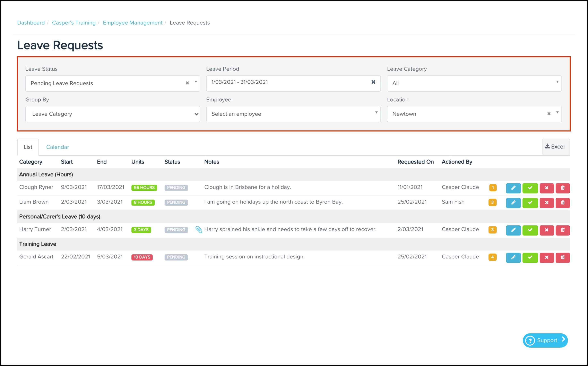Export leave requests to Excel
Image resolution: width=588 pixels, height=366 pixels.
pos(555,147)
